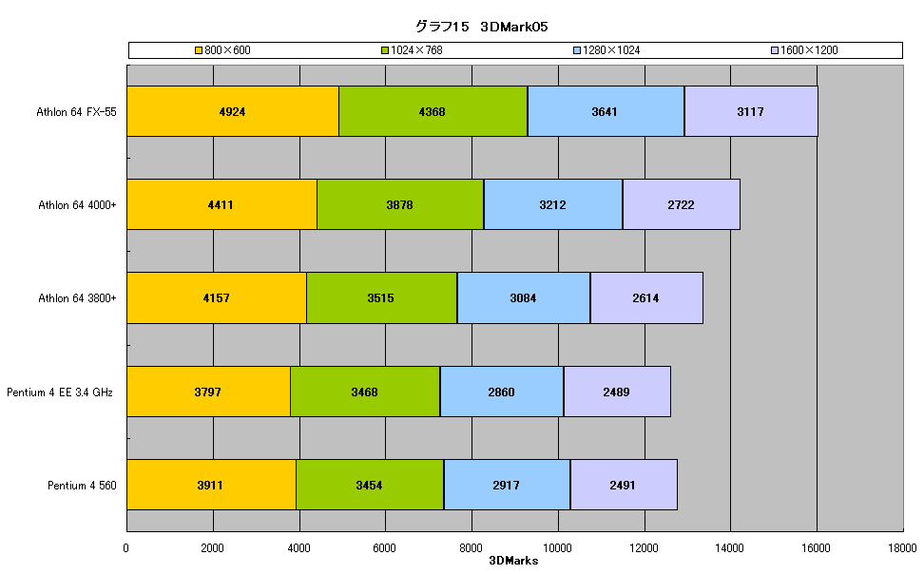Click the blue 1280×1024 legend swatch
The width and height of the screenshot is (924, 574).
click(x=577, y=50)
